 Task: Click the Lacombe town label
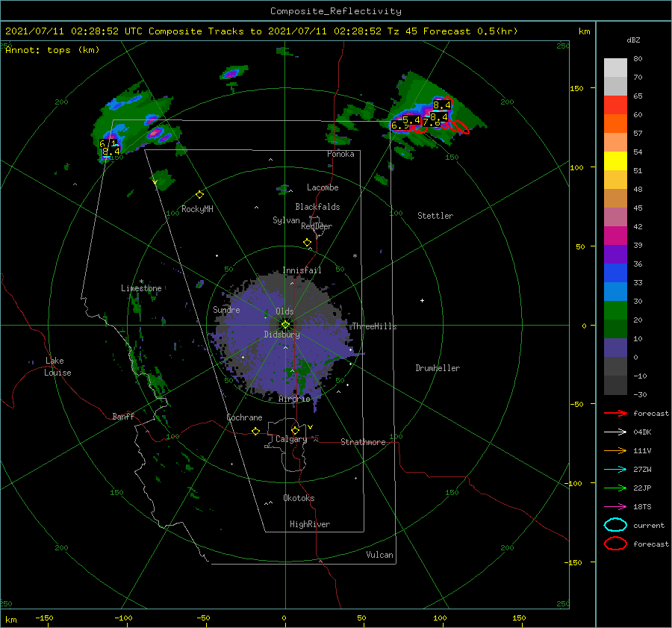coord(323,187)
